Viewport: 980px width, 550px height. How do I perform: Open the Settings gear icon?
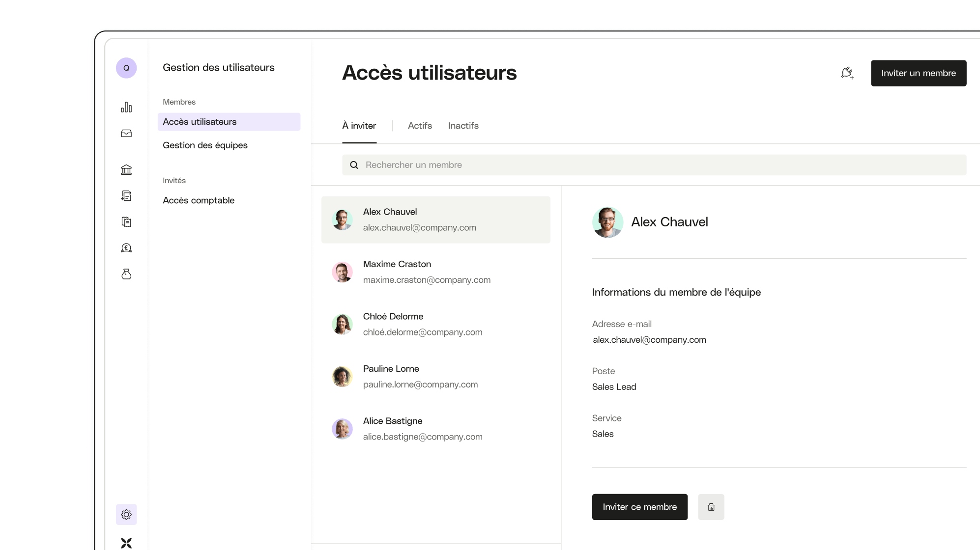[x=126, y=514]
